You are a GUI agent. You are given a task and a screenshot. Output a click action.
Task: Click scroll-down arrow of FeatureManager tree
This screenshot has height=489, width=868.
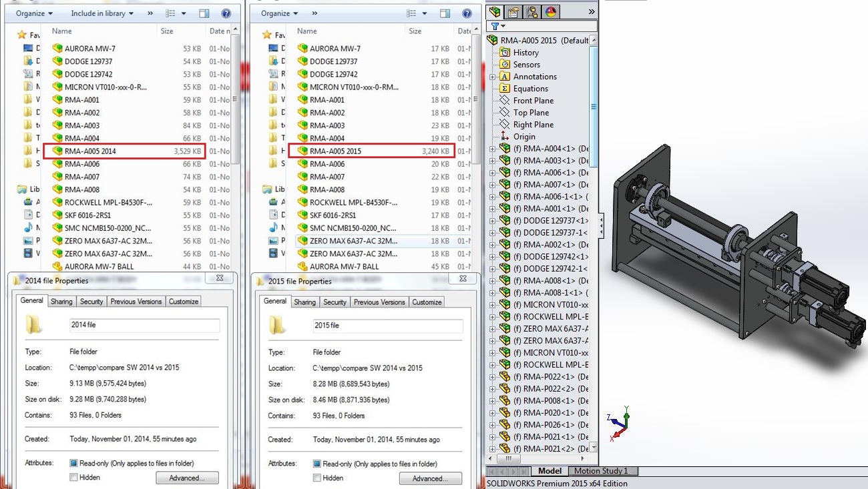point(594,448)
